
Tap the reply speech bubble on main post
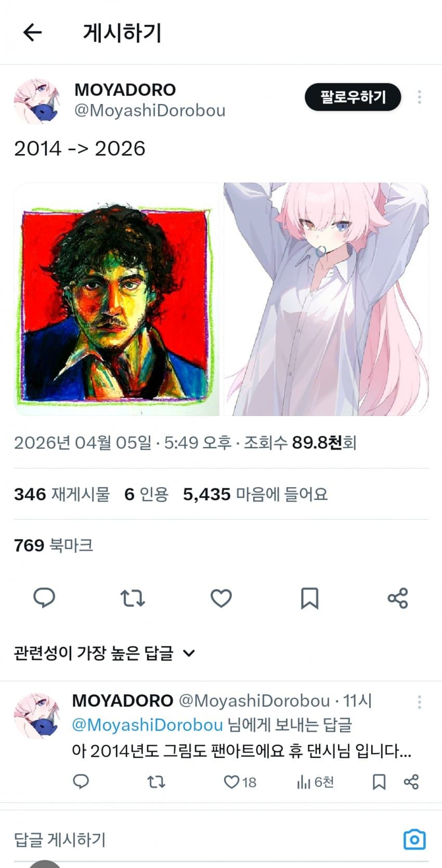coord(44,598)
